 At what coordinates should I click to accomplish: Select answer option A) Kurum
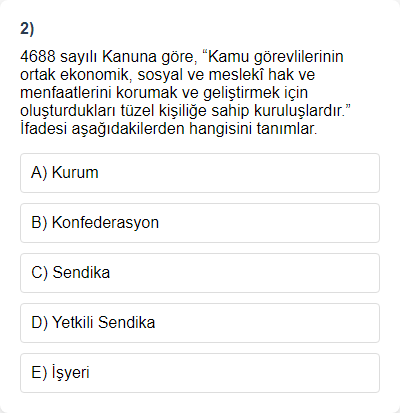[200, 173]
